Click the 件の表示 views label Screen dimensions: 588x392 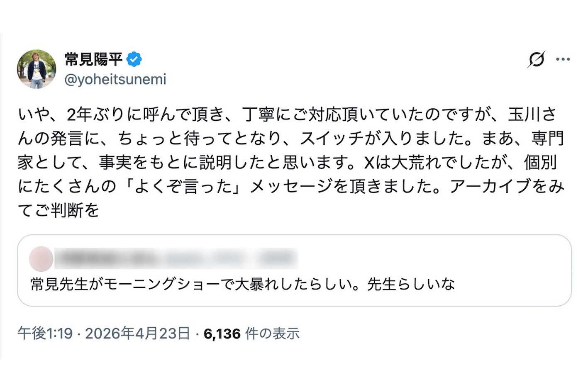[x=272, y=334]
